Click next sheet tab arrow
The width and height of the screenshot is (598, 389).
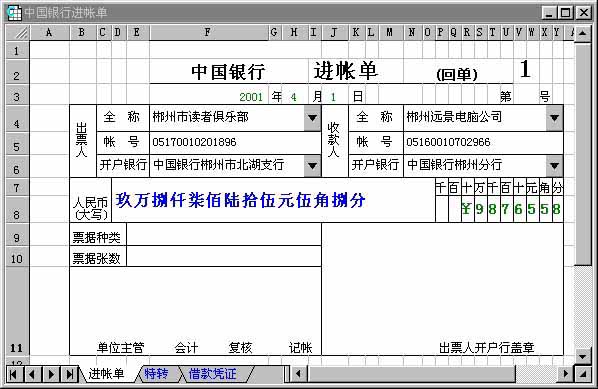(51, 374)
